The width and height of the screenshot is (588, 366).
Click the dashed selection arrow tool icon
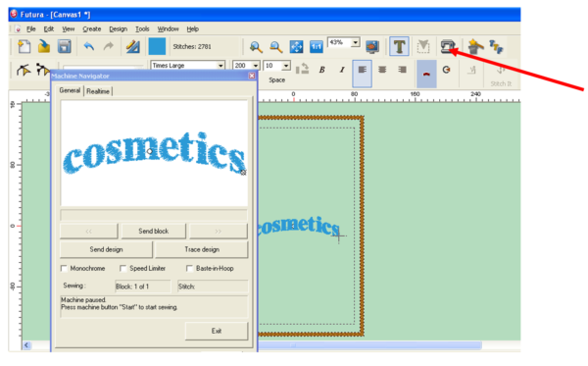(x=423, y=46)
